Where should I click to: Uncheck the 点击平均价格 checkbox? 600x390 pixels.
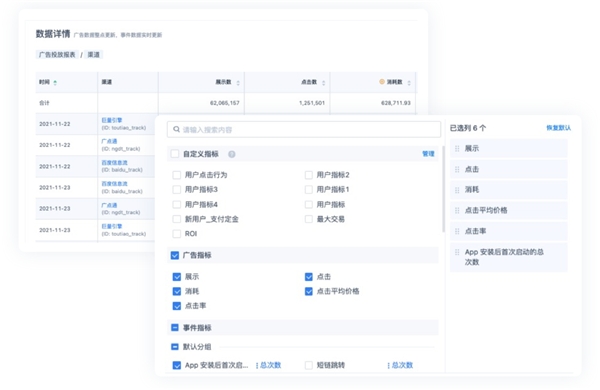309,291
